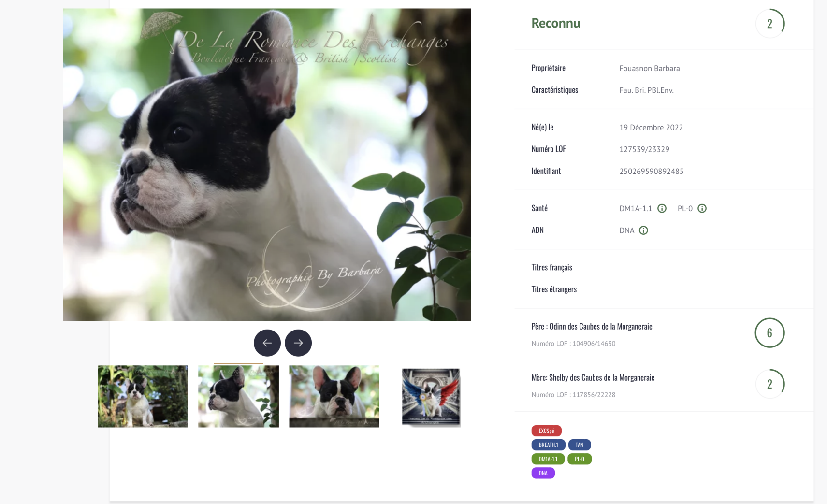Click the green PL-0 badge
The width and height of the screenshot is (827, 504).
tap(580, 459)
